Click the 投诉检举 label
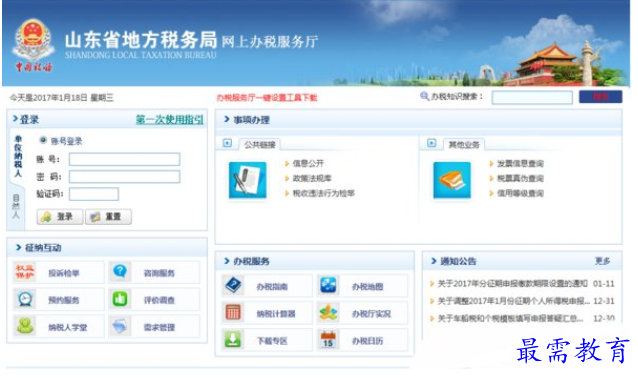This screenshot has width=638, height=382. 63,273
